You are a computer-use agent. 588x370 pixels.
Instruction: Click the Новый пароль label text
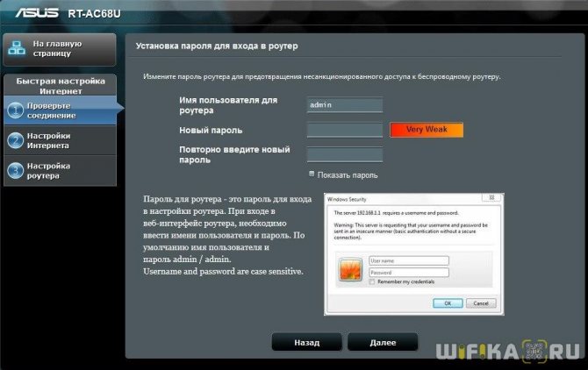click(211, 131)
